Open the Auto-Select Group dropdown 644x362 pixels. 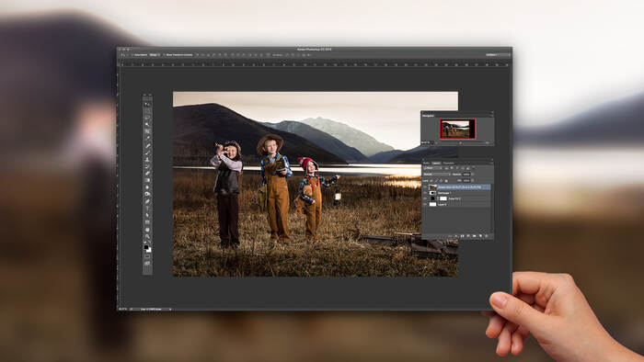click(x=154, y=54)
